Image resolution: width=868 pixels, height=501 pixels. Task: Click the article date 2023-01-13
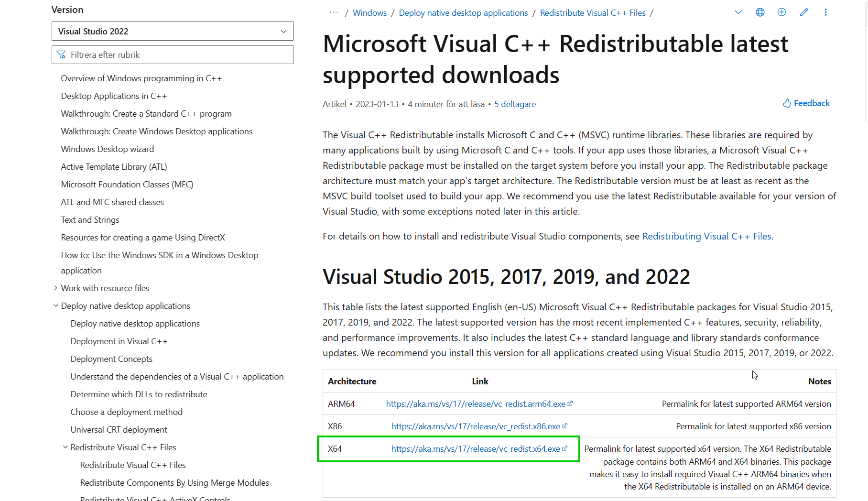pos(377,104)
